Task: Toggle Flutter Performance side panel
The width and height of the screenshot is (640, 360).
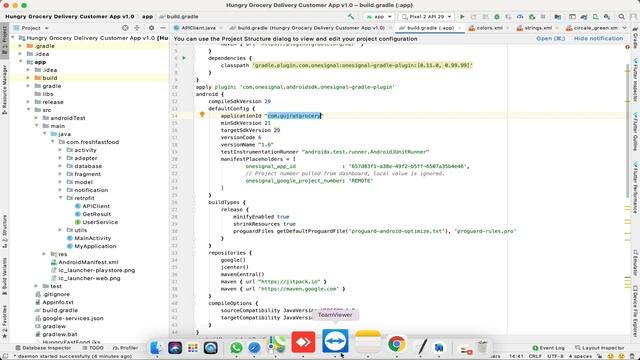Action: pyautogui.click(x=636, y=187)
